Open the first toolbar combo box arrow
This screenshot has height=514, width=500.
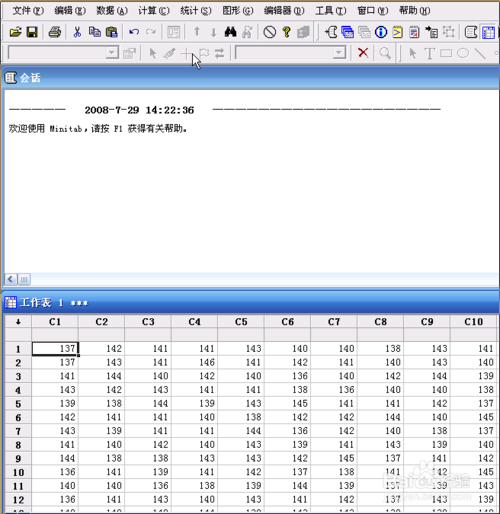(112, 53)
